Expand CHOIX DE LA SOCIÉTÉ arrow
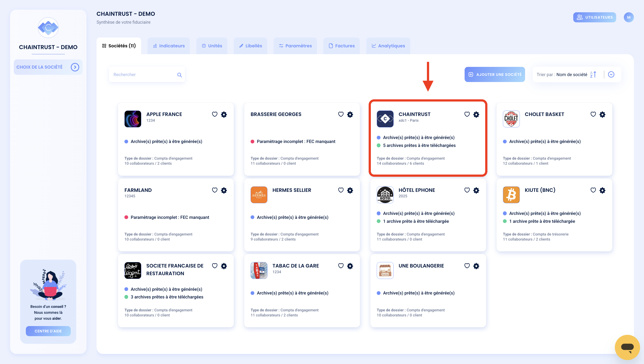 point(75,67)
